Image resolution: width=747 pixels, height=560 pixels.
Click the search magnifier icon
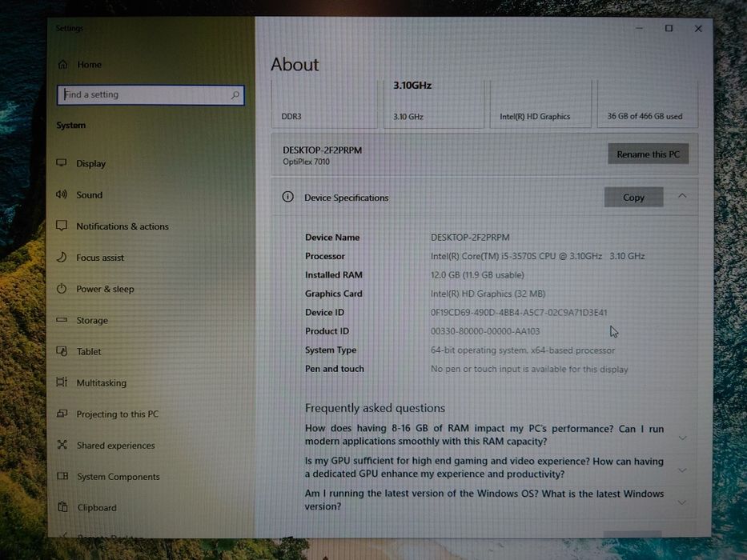click(x=235, y=94)
